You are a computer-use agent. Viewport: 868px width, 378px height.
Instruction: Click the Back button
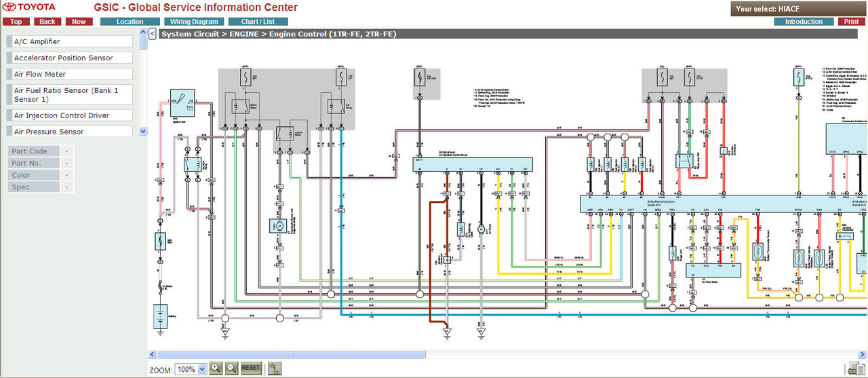(x=47, y=22)
